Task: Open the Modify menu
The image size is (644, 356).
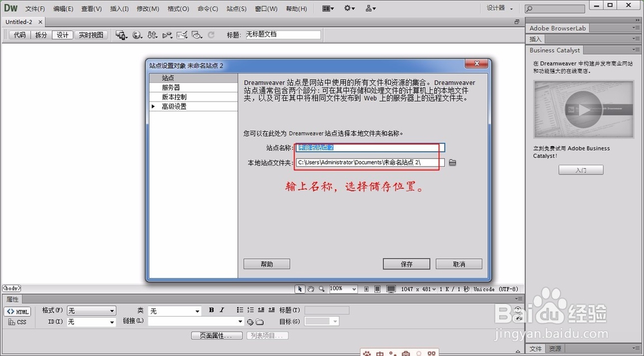Action: (148, 8)
